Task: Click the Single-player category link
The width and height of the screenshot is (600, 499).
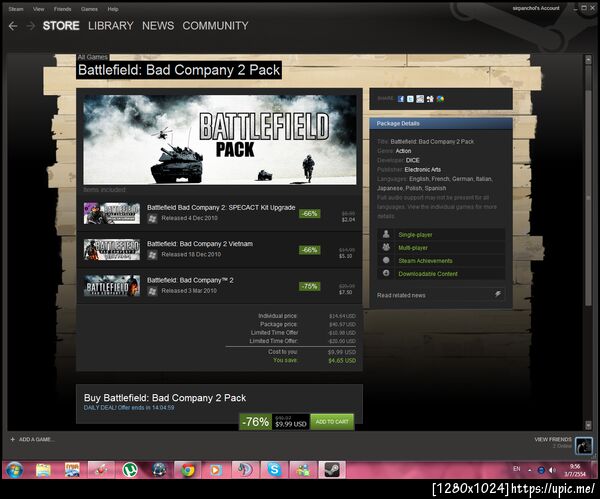Action: pyautogui.click(x=415, y=235)
